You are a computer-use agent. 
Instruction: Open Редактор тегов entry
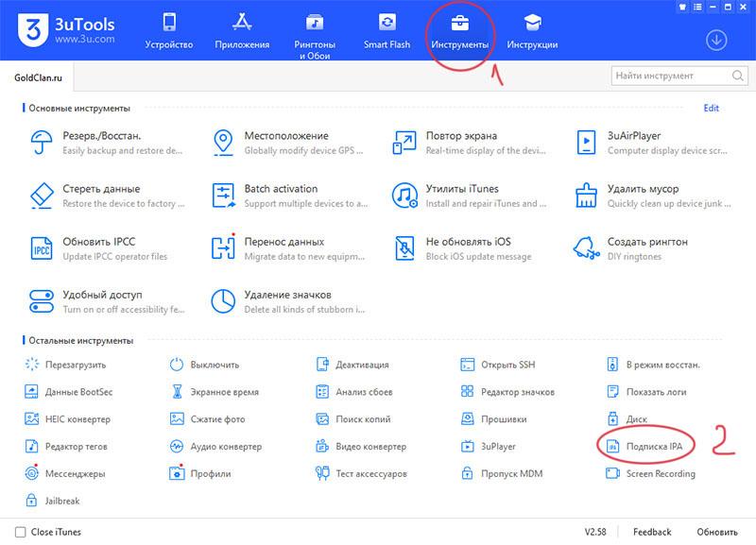coord(66,446)
